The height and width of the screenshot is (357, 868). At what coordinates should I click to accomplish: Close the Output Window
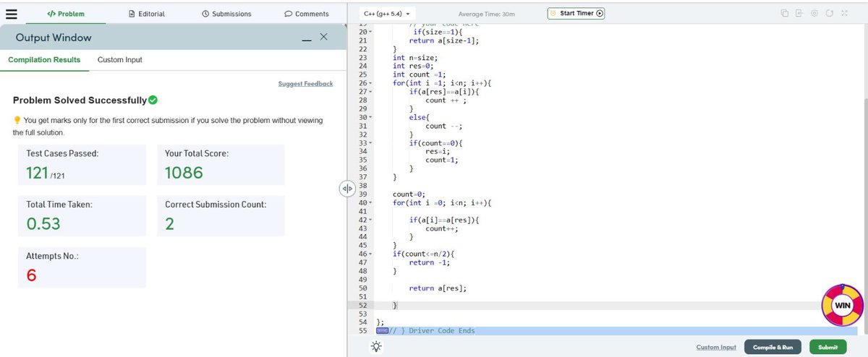(323, 36)
